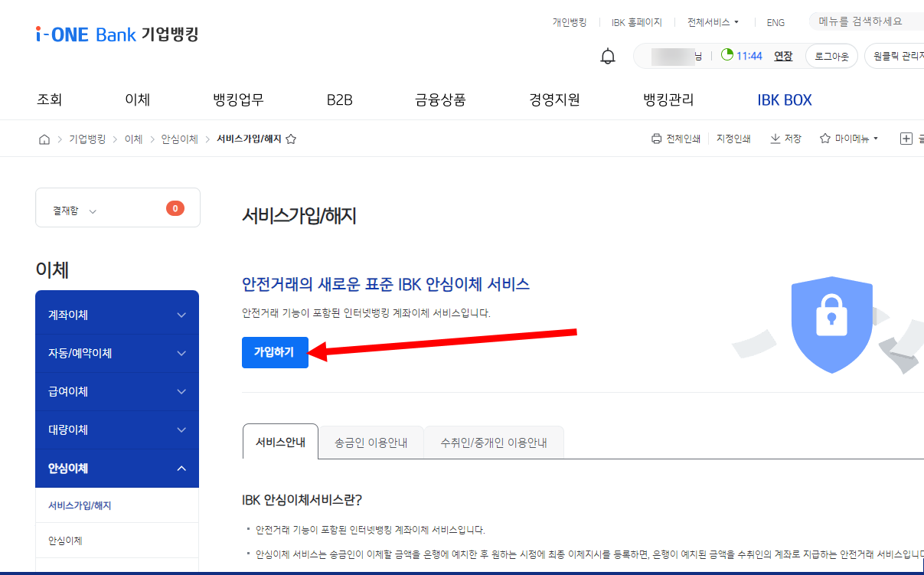Open the 뱅킹업무 main menu
924x575 pixels.
pos(238,100)
